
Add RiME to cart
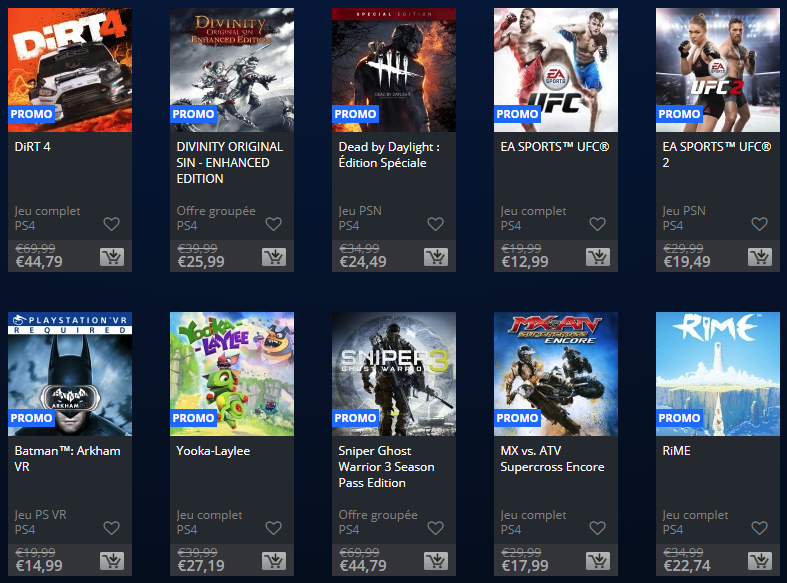pyautogui.click(x=760, y=561)
